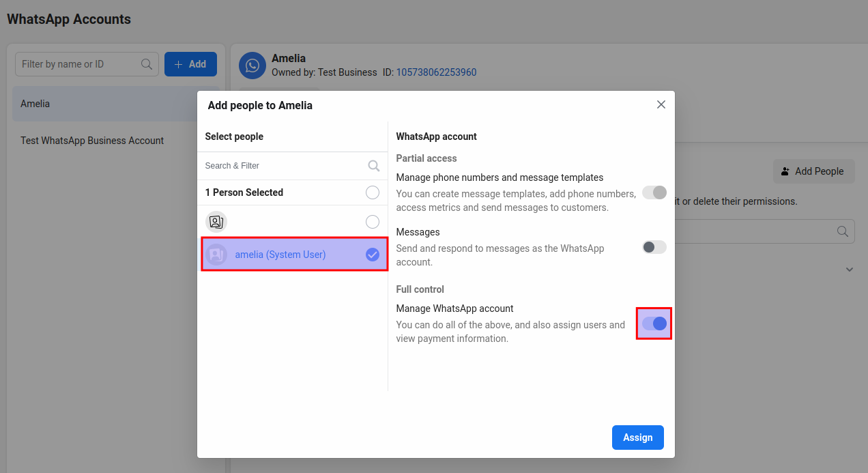Screen dimensions: 868x473
Task: Click the search icon in background people search
Action: pyautogui.click(x=843, y=231)
